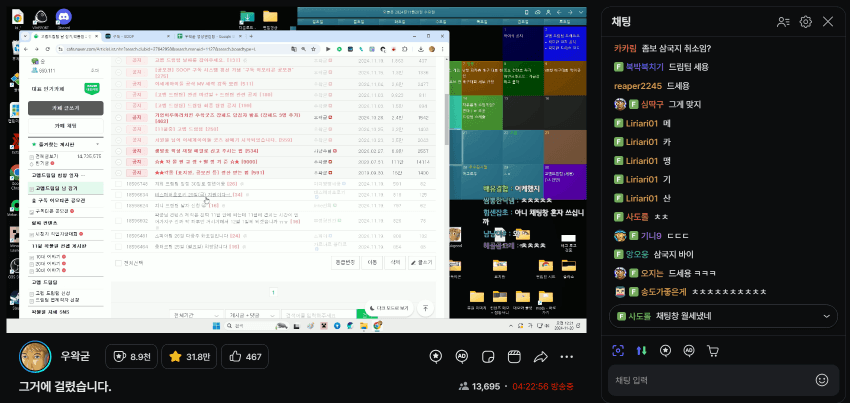Open the chat participants list icon
Screen dimensions: 850x403
[x=783, y=21]
